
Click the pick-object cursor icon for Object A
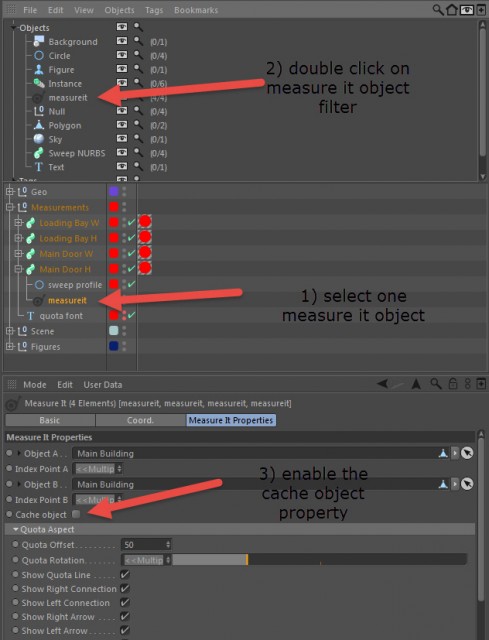pos(467,453)
